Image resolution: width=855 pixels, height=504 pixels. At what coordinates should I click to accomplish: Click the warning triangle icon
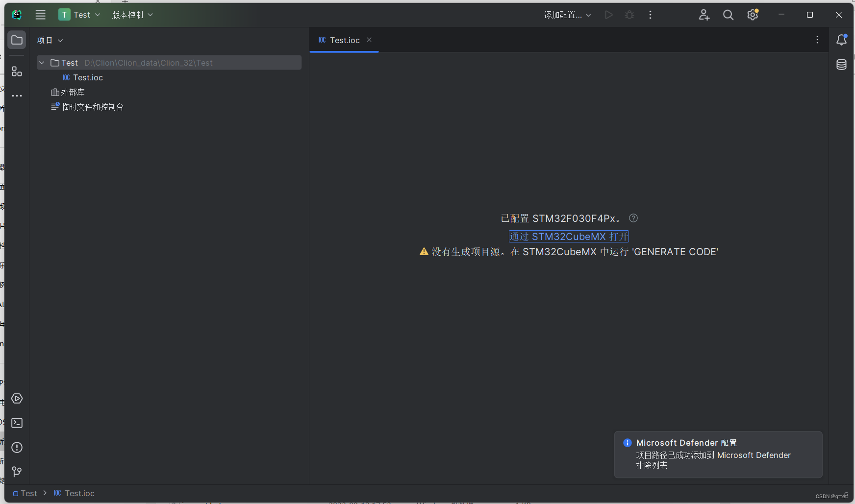click(x=424, y=252)
